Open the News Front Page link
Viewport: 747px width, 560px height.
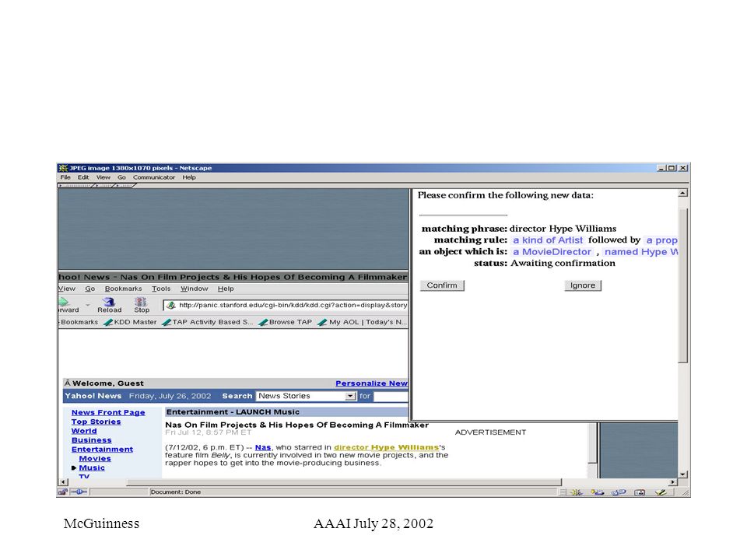coord(108,412)
